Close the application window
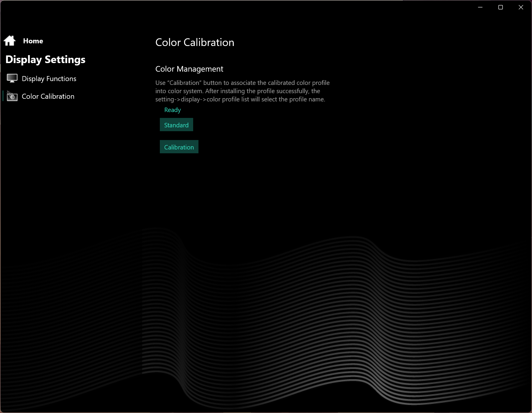Image resolution: width=532 pixels, height=413 pixels. tap(521, 7)
